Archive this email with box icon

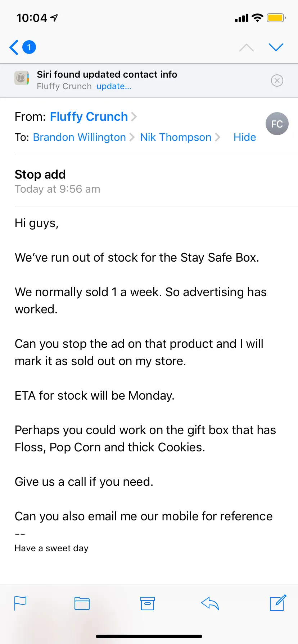point(148,603)
